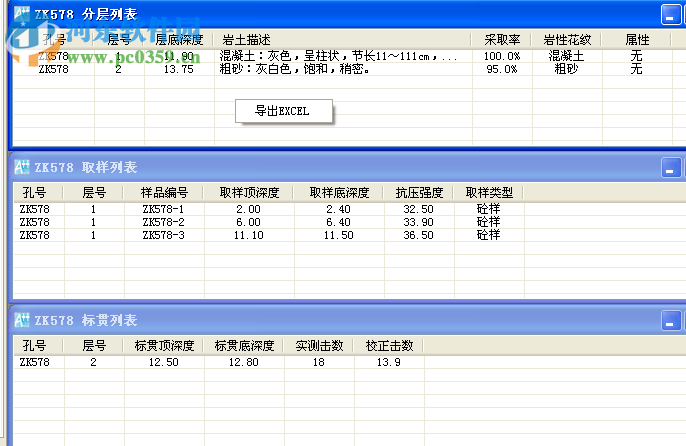Click the 取样类型 column header

click(x=489, y=193)
